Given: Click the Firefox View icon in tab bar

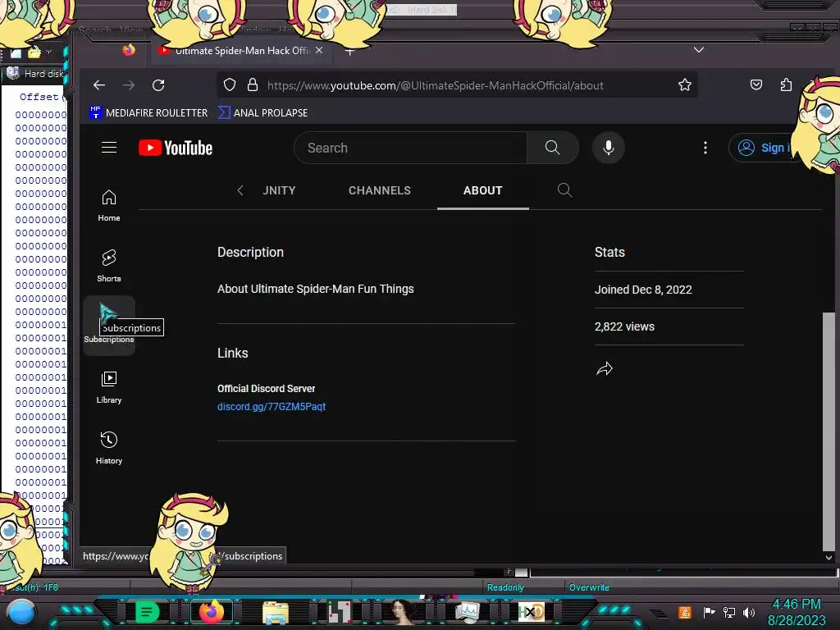Looking at the screenshot, I should pos(129,50).
